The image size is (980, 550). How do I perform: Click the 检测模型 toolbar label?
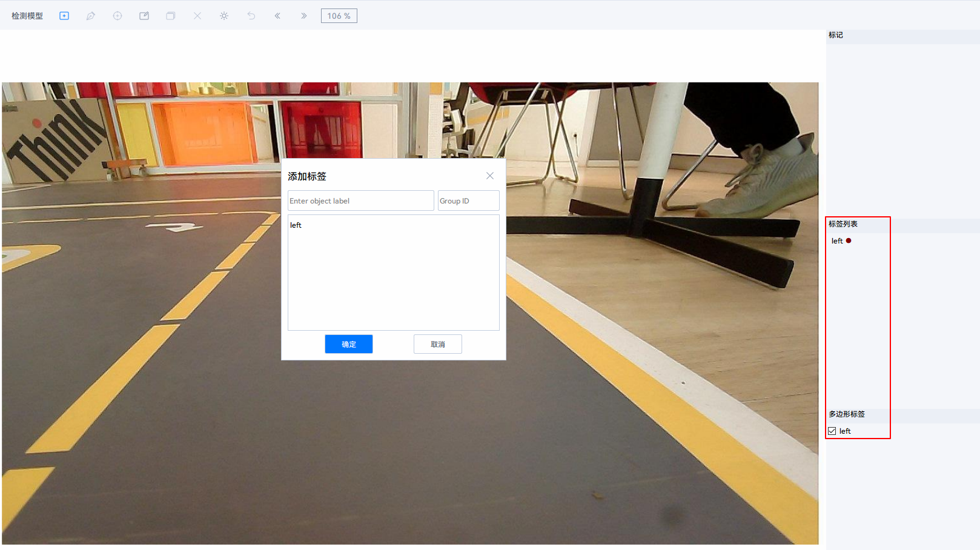27,16
